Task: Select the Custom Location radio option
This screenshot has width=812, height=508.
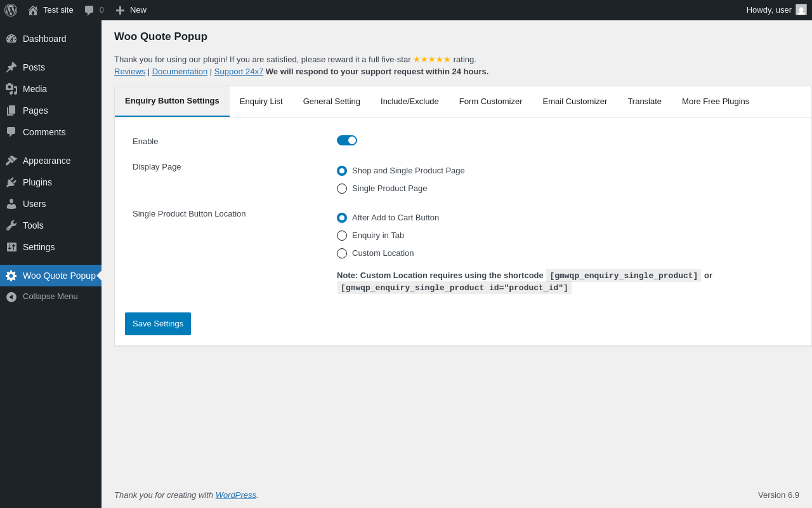Action: 342,253
